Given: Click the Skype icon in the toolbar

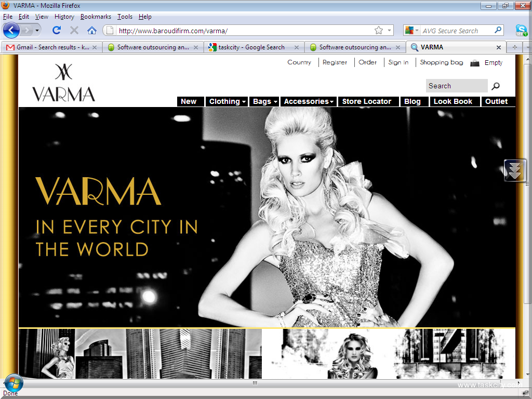Looking at the screenshot, I should pos(521,30).
